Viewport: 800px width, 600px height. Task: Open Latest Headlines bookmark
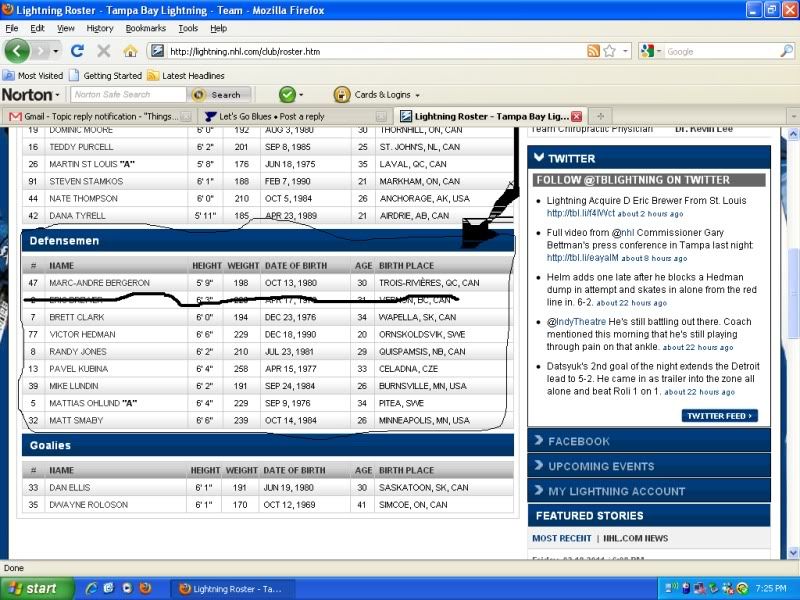click(186, 76)
